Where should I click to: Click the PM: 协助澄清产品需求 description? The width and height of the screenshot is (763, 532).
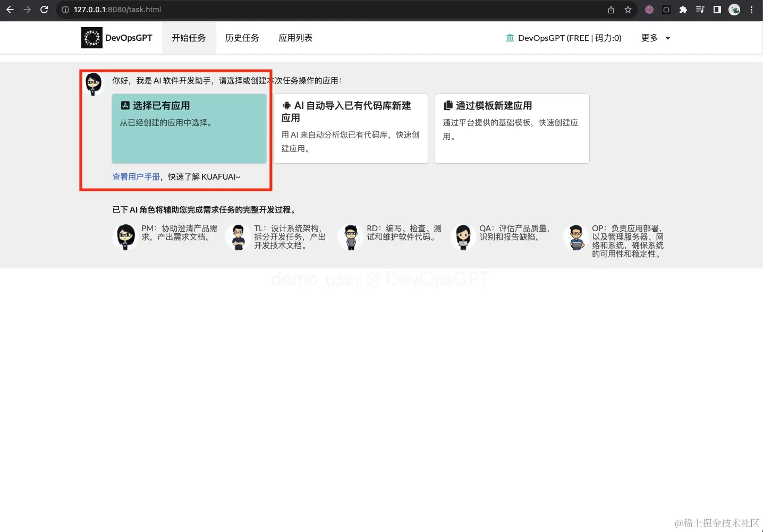[180, 233]
